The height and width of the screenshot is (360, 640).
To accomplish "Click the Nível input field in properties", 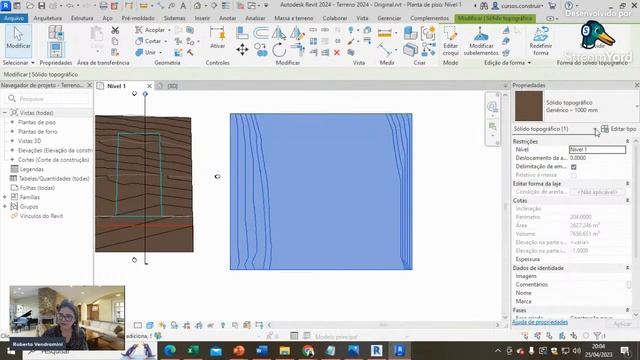I will pos(597,149).
